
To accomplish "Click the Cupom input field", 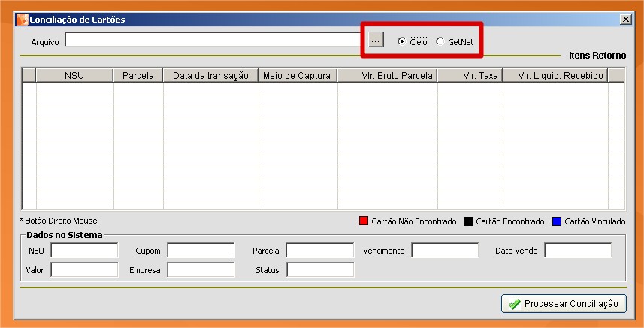I will (x=201, y=251).
